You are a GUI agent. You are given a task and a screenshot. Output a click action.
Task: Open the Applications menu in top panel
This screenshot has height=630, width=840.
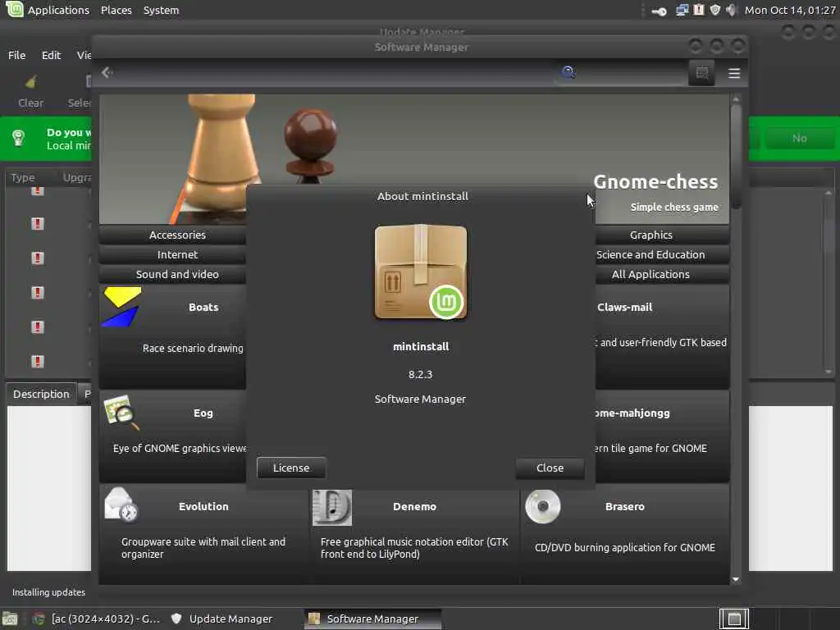[x=58, y=10]
